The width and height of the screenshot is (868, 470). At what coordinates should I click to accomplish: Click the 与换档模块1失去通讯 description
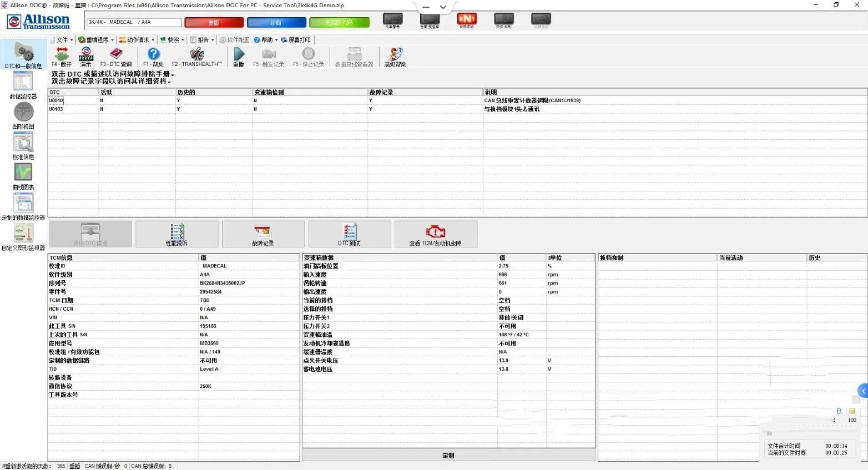pyautogui.click(x=512, y=109)
